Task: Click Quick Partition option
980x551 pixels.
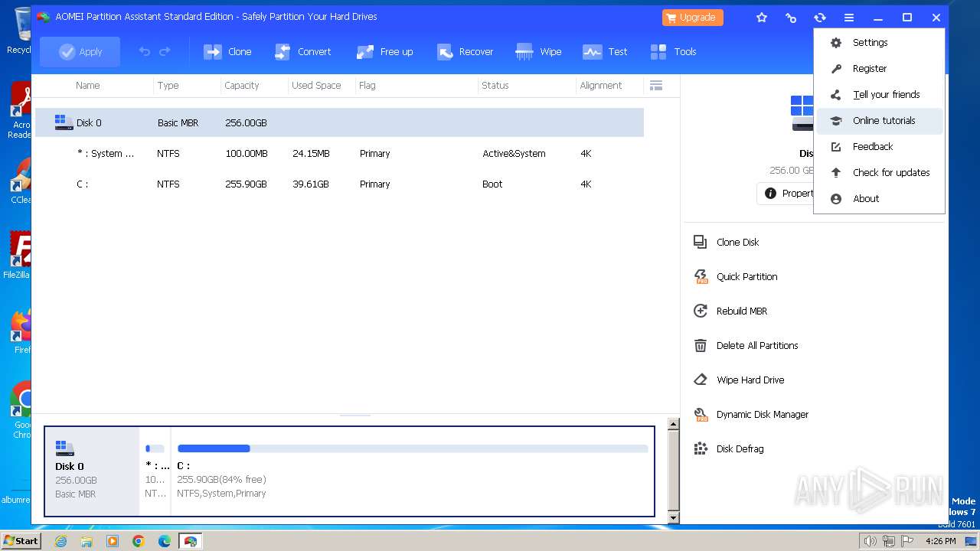Action: [746, 277]
